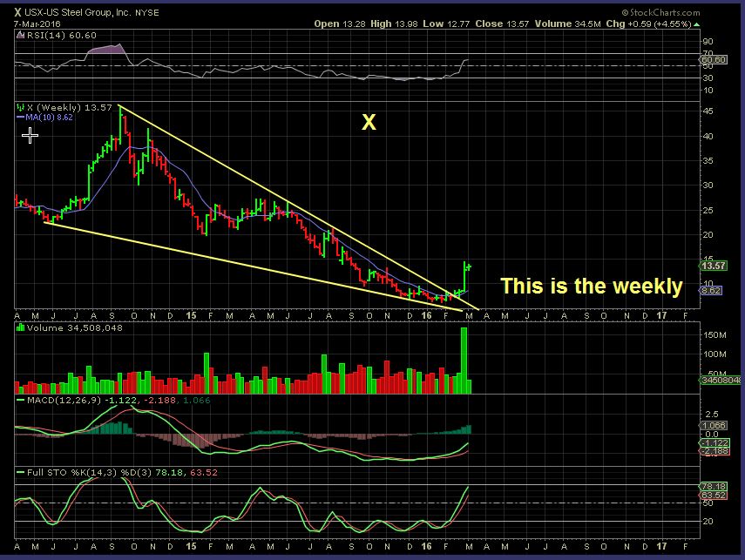Click the 'High 13.98' header value
The width and height of the screenshot is (745, 560).
[394, 24]
